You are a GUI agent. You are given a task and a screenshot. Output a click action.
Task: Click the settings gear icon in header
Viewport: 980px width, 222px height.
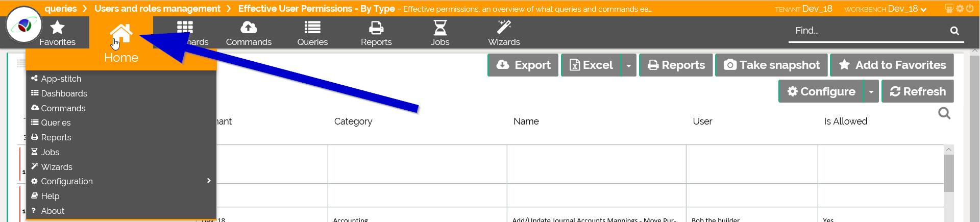[960, 9]
